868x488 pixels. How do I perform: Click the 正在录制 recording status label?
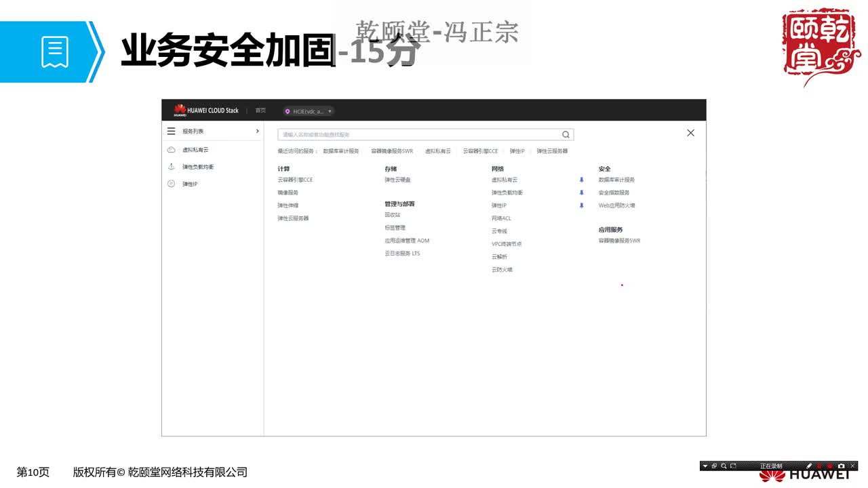(x=771, y=466)
